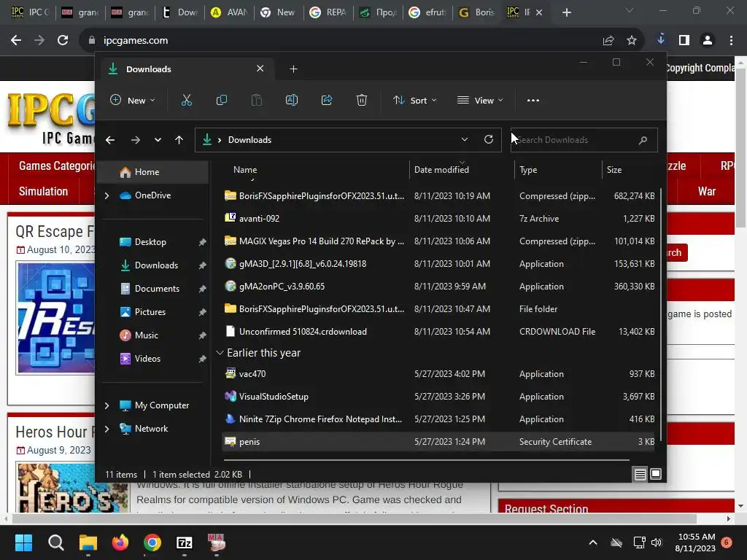This screenshot has height=560, width=747.
Task: Open a new Chrome tab
Action: click(x=566, y=13)
